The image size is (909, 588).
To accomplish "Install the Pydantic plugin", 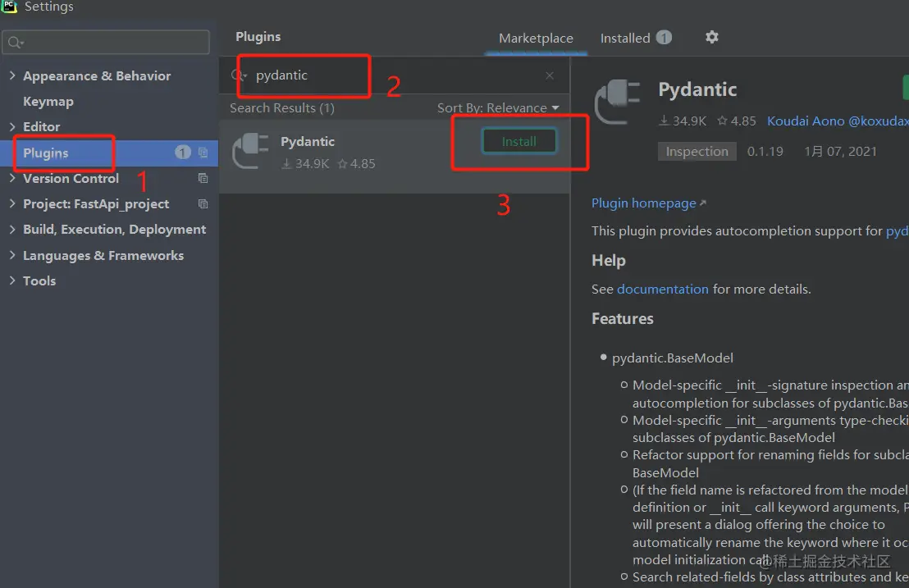I will click(518, 141).
